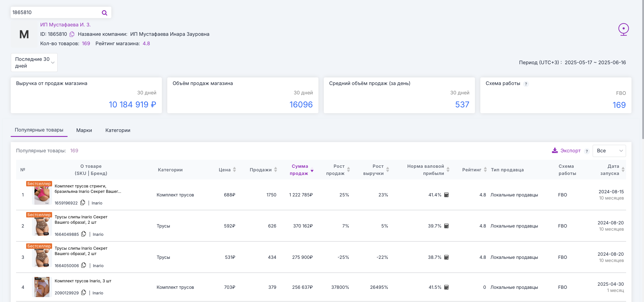Open the help icon next to Экспорт
Image resolution: width=644 pixels, height=302 pixels.
[587, 151]
